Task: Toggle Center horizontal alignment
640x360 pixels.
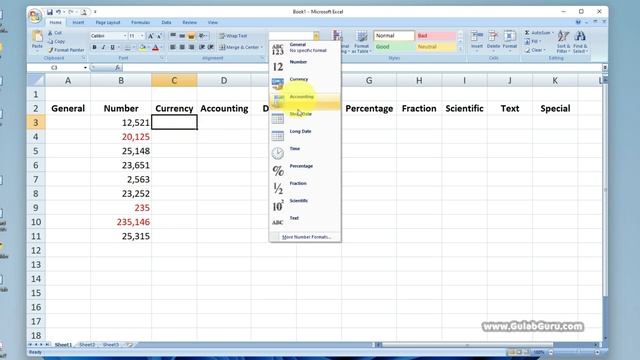Action: 182,47
